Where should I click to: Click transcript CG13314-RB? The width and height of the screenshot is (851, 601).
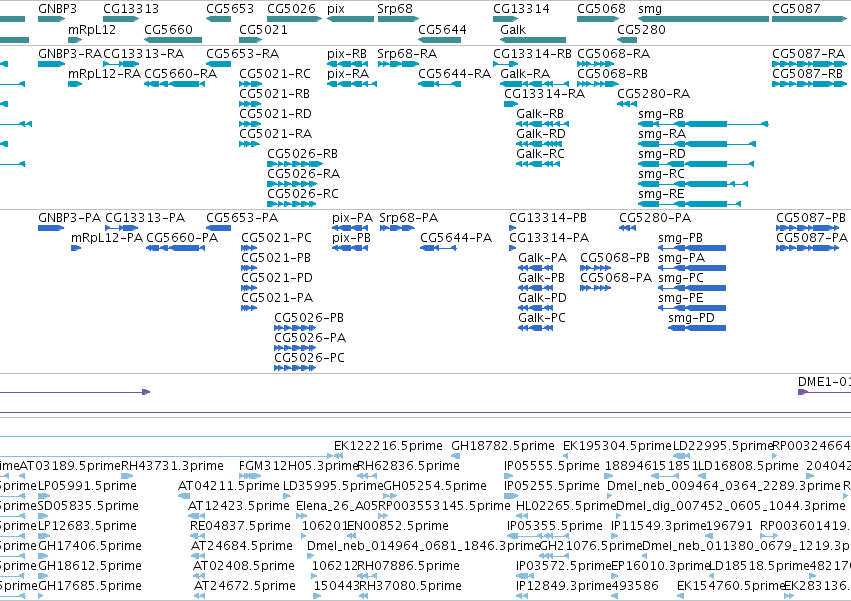point(532,54)
